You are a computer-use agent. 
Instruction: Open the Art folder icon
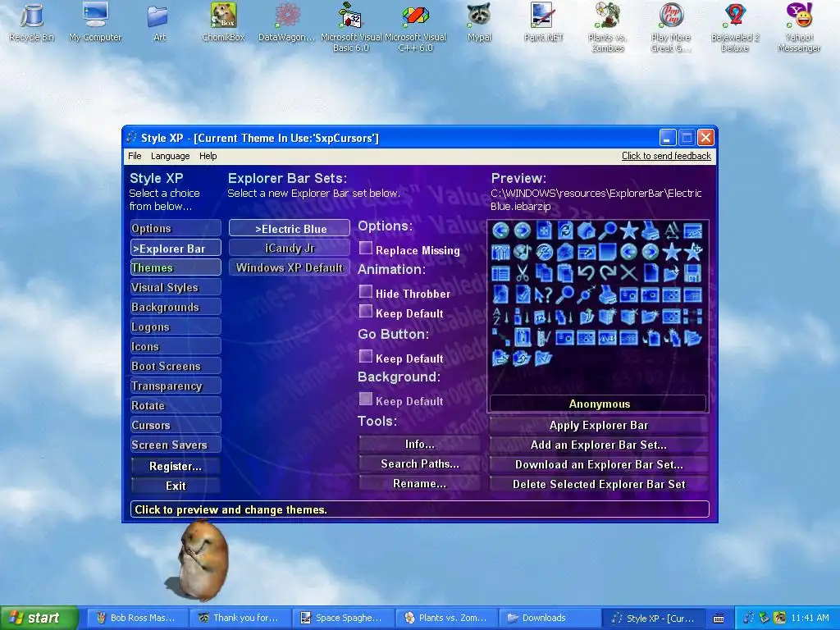[158, 21]
